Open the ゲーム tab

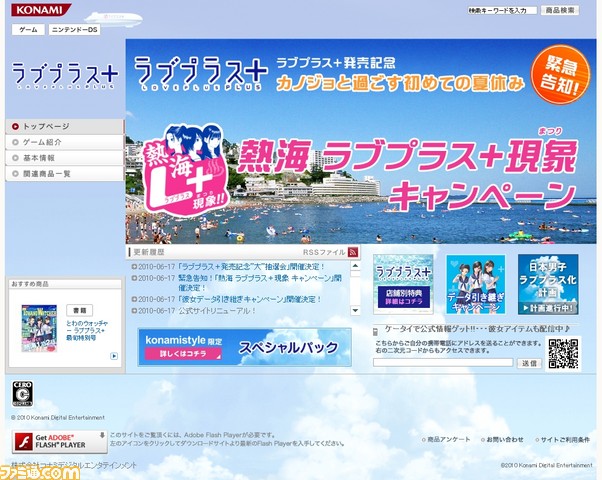tap(28, 30)
